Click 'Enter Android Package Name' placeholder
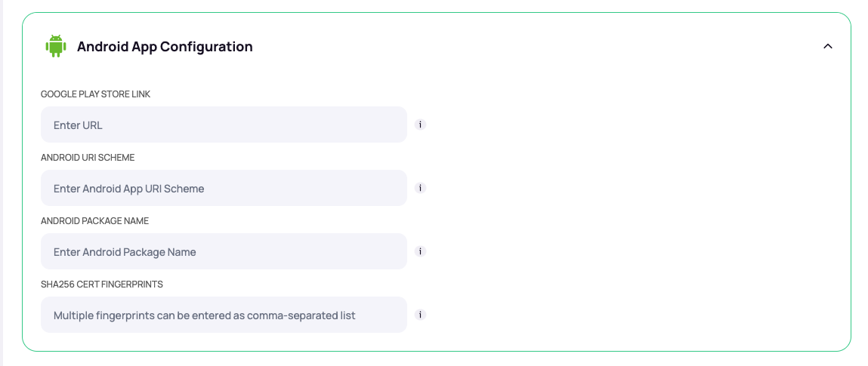The height and width of the screenshot is (366, 868). 125,252
